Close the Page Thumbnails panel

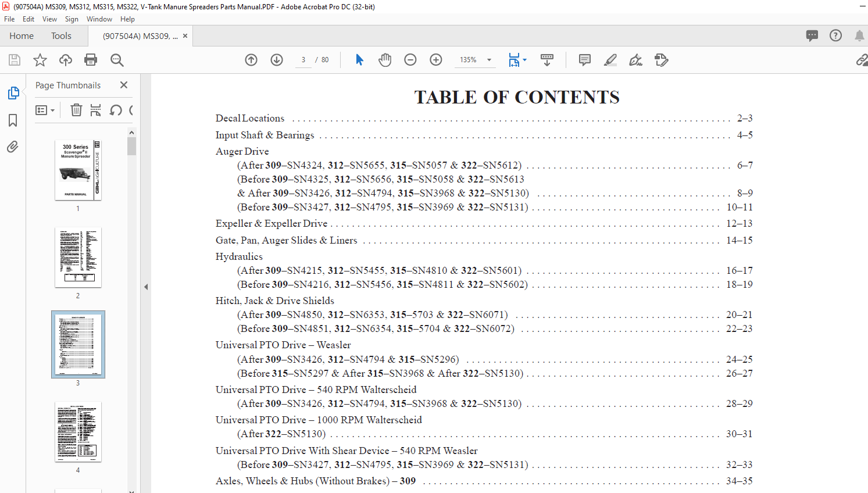tap(124, 85)
